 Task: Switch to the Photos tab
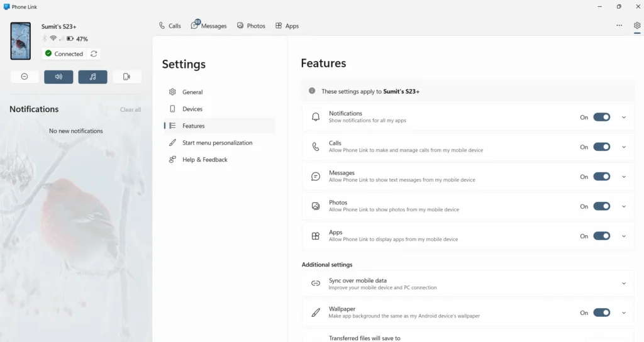251,25
